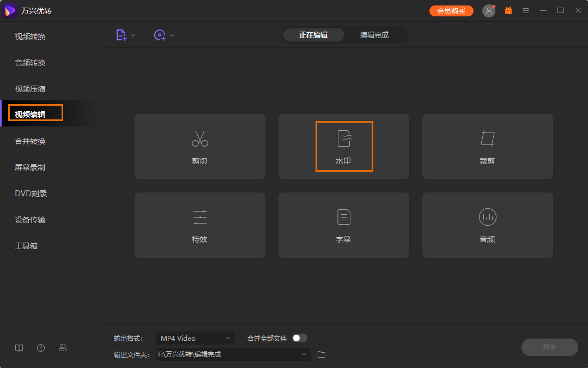Select the 水印 (Watermark) tool
The width and height of the screenshot is (588, 368).
pos(343,146)
